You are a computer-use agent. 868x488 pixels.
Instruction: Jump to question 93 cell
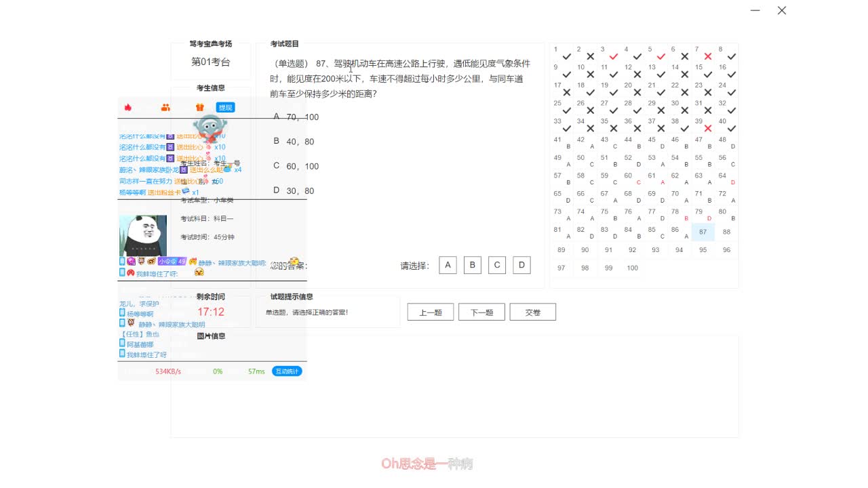tap(655, 250)
